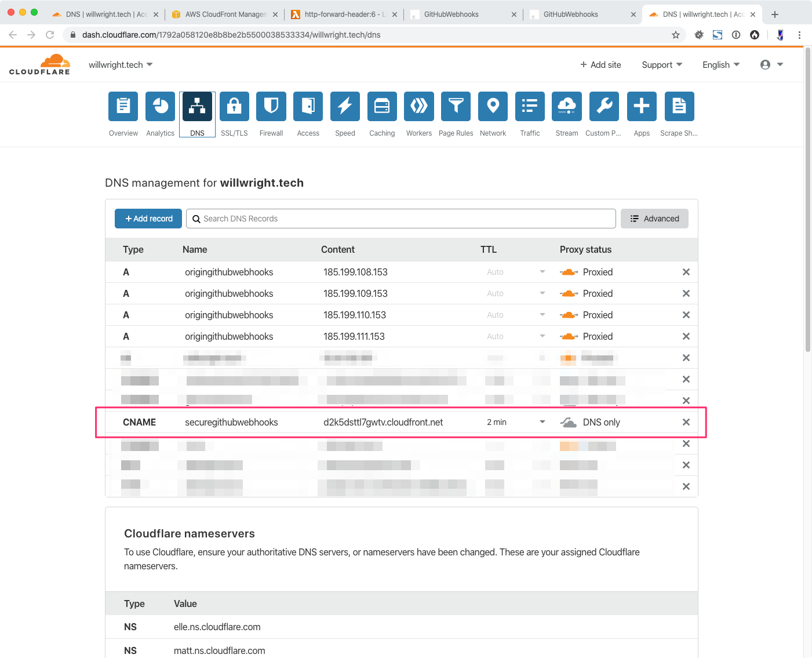This screenshot has width=812, height=658.
Task: Delete the 185.199.111.153 A record
Action: pyautogui.click(x=686, y=336)
